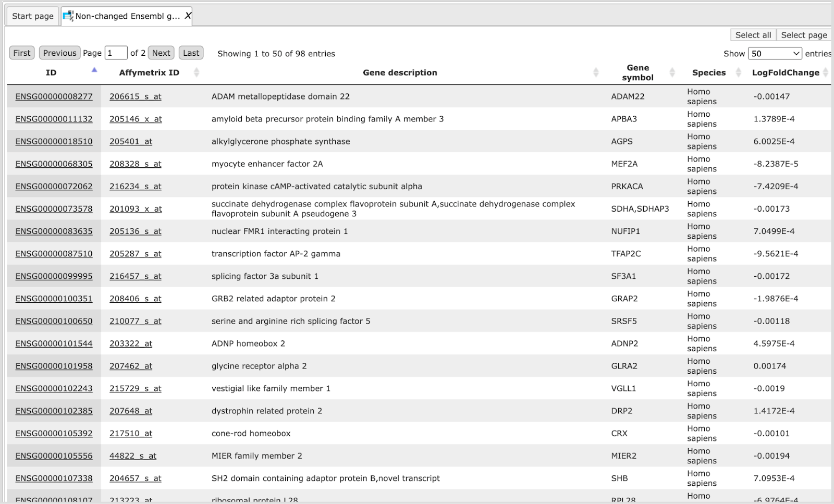Jump to the Last page

191,53
